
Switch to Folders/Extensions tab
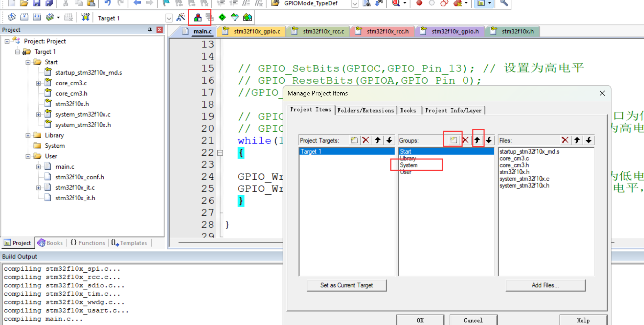(x=366, y=110)
